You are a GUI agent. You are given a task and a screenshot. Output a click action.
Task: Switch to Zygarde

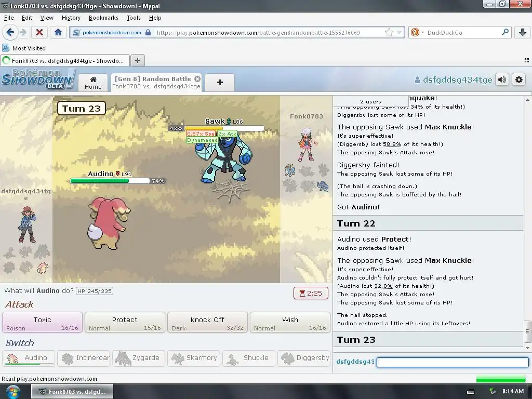[138, 358]
